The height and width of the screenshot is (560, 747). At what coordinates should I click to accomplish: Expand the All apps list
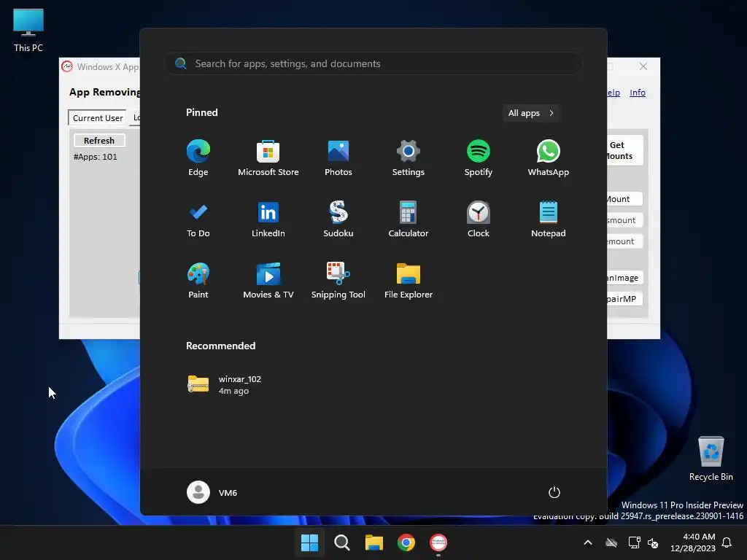click(531, 113)
